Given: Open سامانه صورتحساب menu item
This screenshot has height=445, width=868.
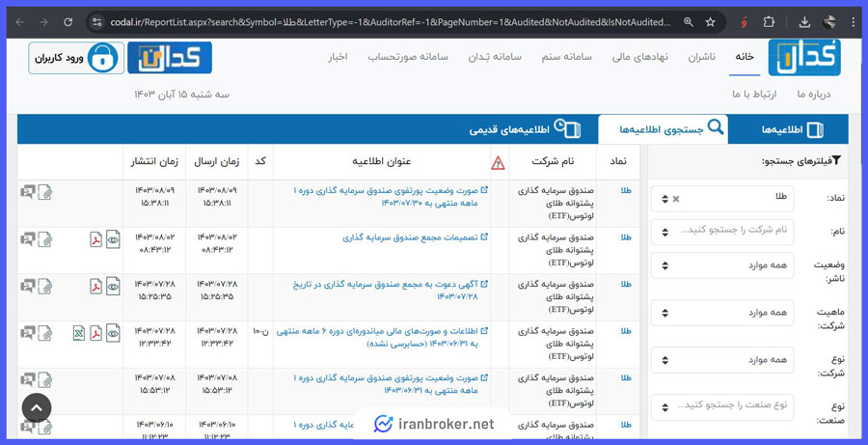Looking at the screenshot, I should (x=408, y=57).
